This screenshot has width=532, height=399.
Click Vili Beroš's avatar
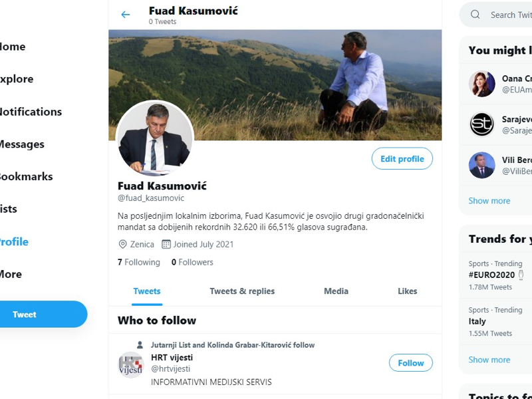coord(482,165)
